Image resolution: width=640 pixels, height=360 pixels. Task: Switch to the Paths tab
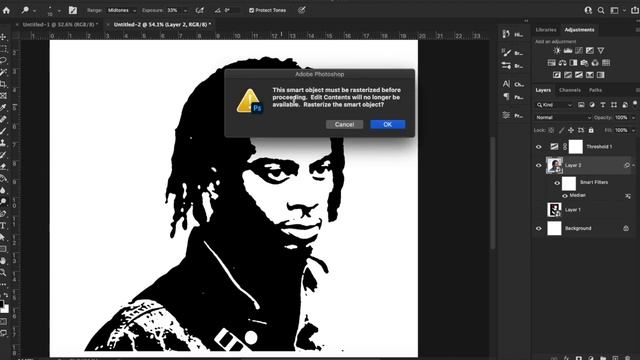[x=595, y=90]
